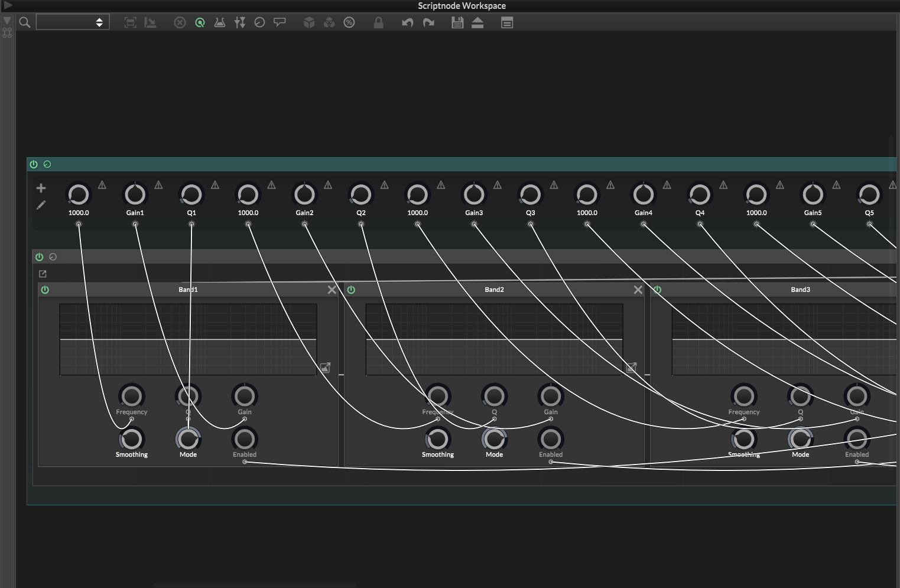This screenshot has height=588, width=900.
Task: Toggle power of the outer teal container
Action: pyautogui.click(x=34, y=164)
